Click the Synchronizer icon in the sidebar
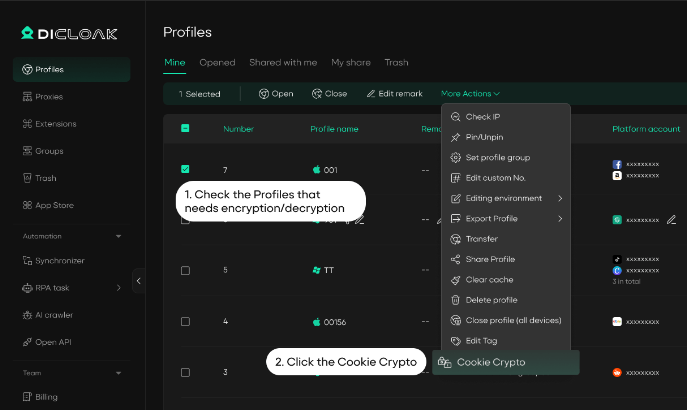 [27, 261]
